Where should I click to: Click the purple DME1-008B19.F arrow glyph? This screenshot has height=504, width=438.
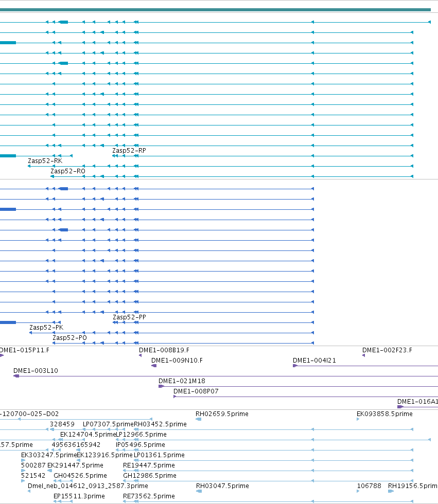coord(140,355)
